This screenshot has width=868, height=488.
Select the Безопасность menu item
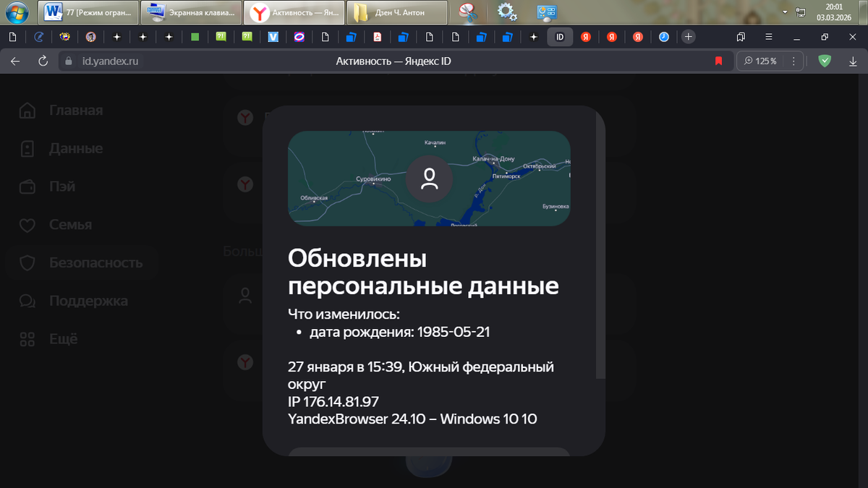98,262
